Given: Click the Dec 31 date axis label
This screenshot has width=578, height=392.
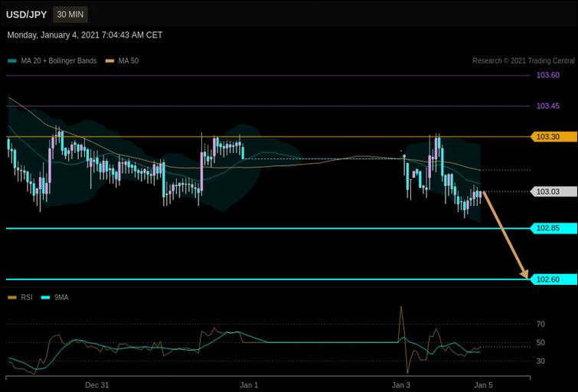Looking at the screenshot, I should (97, 385).
